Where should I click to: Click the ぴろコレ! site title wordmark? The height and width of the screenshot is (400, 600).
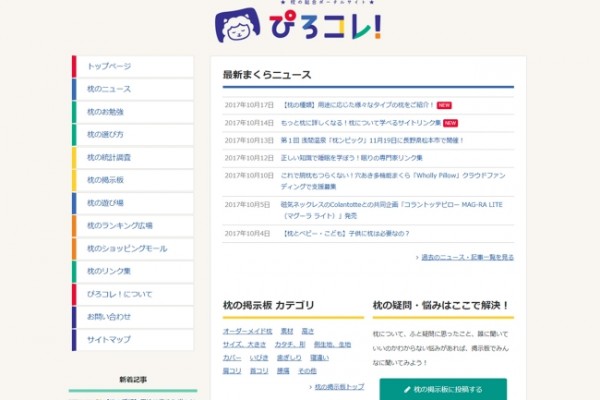[x=325, y=26]
